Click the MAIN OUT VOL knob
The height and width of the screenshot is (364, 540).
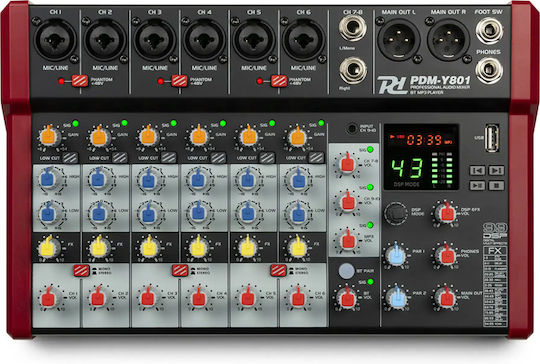point(447,297)
